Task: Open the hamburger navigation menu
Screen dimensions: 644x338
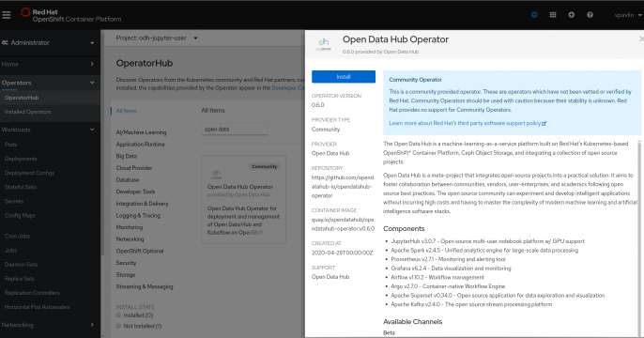Action: (x=7, y=15)
